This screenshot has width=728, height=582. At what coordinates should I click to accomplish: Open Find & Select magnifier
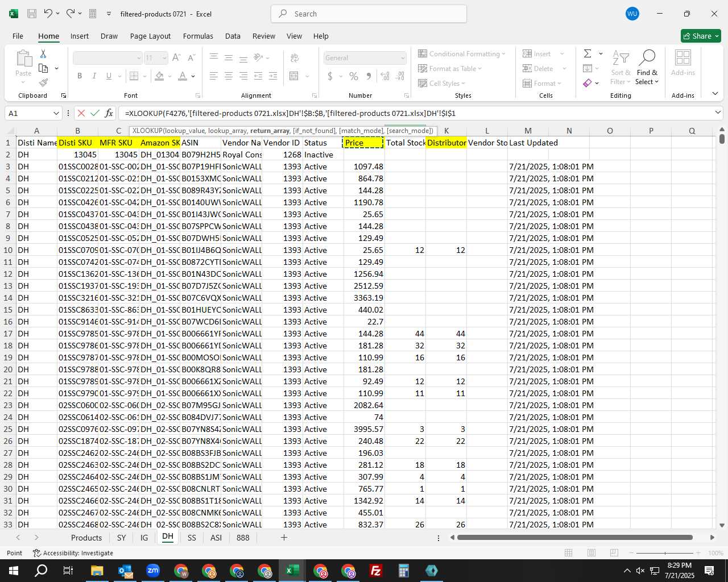(x=647, y=67)
